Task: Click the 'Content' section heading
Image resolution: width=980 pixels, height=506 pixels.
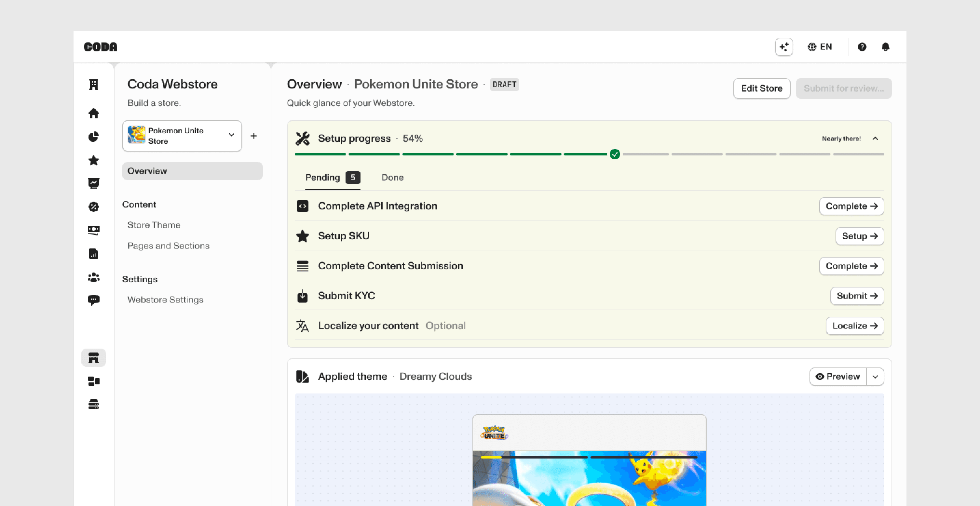Action: coord(139,205)
